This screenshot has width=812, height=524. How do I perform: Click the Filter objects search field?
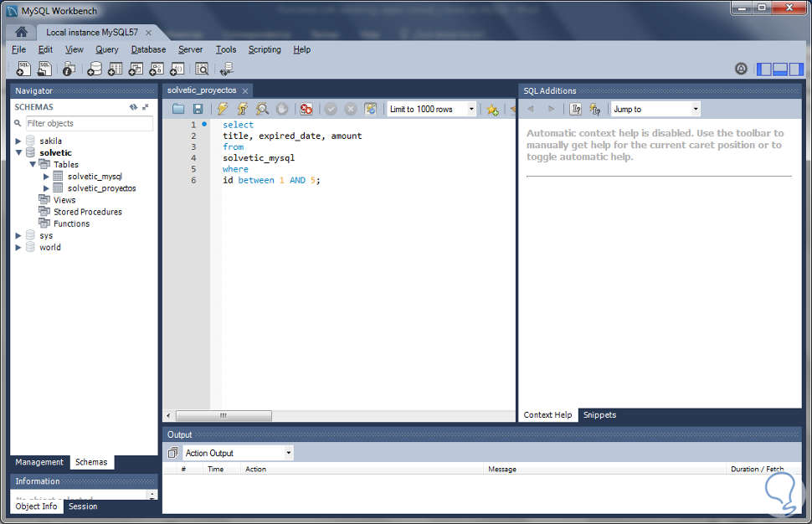point(89,123)
